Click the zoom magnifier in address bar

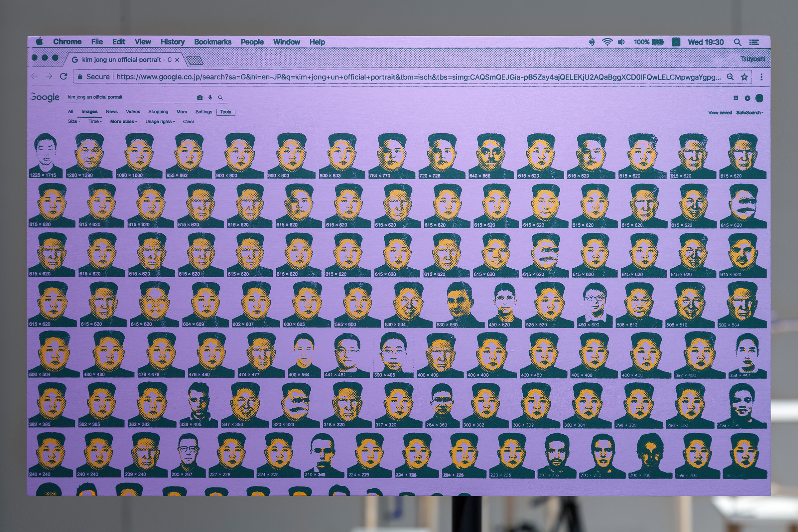click(x=730, y=77)
